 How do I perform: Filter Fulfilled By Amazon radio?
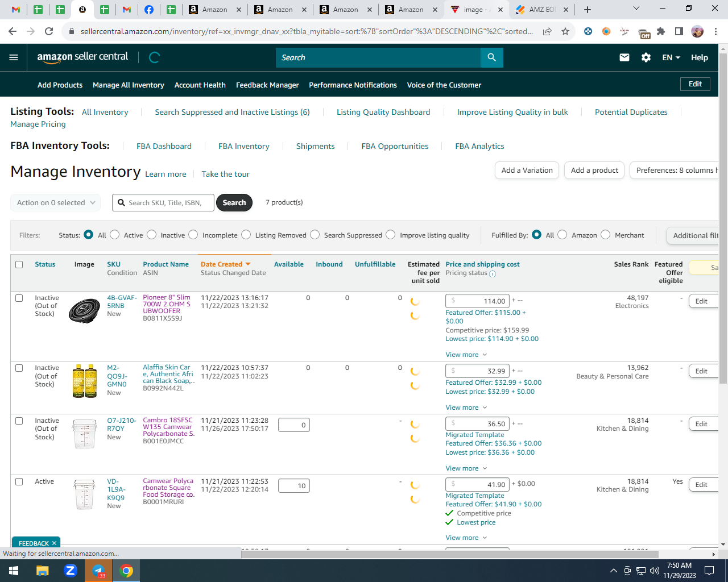(562, 235)
